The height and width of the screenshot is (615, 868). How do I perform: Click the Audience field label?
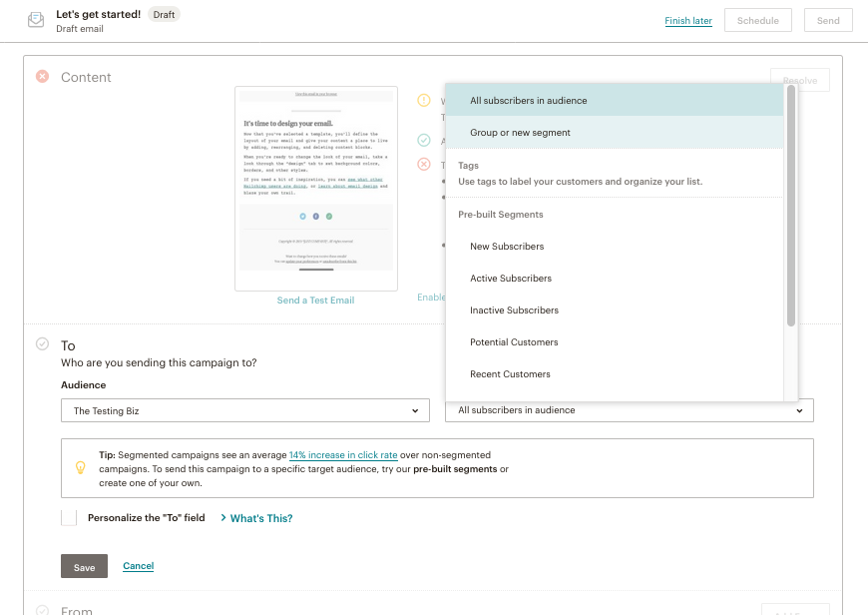[83, 385]
